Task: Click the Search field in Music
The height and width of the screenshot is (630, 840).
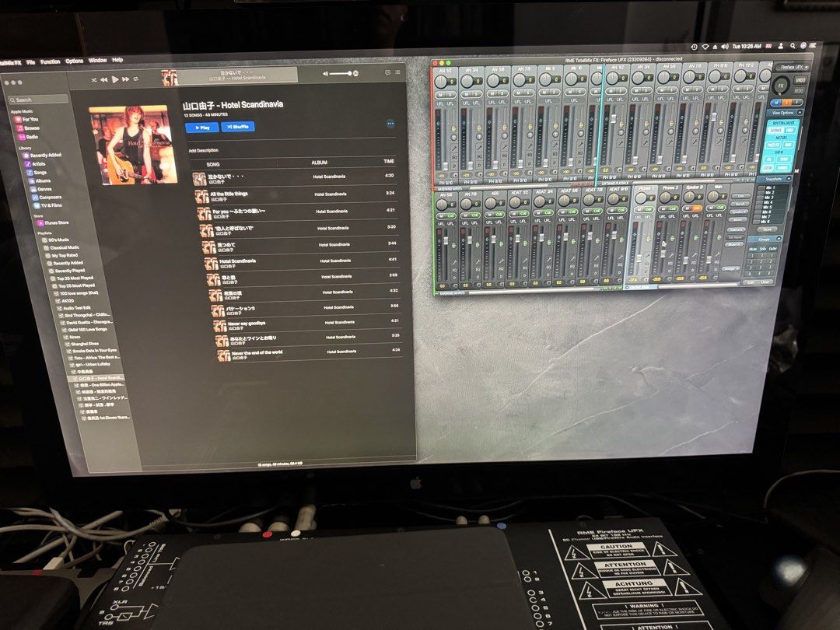Action: coord(39,100)
